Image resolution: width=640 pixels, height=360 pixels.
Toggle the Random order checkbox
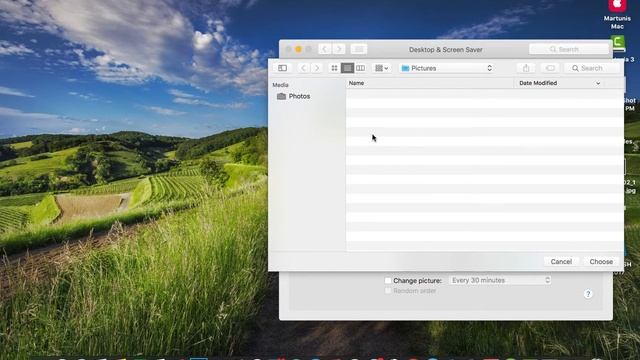(388, 291)
